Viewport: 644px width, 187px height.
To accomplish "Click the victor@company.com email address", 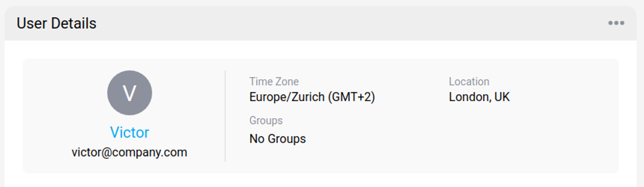I will 129,152.
